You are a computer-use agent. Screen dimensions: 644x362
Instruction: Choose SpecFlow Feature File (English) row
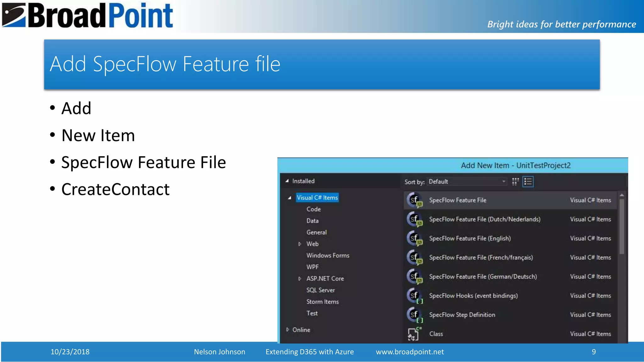(510, 239)
